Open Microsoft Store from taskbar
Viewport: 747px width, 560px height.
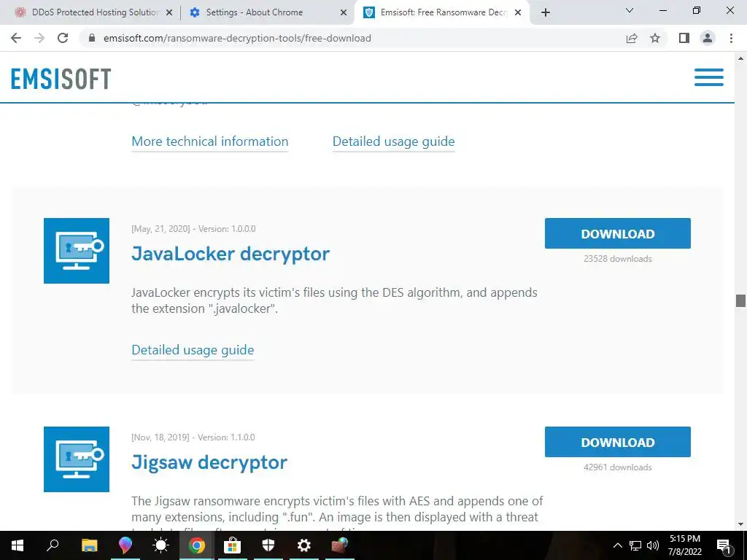tap(232, 545)
